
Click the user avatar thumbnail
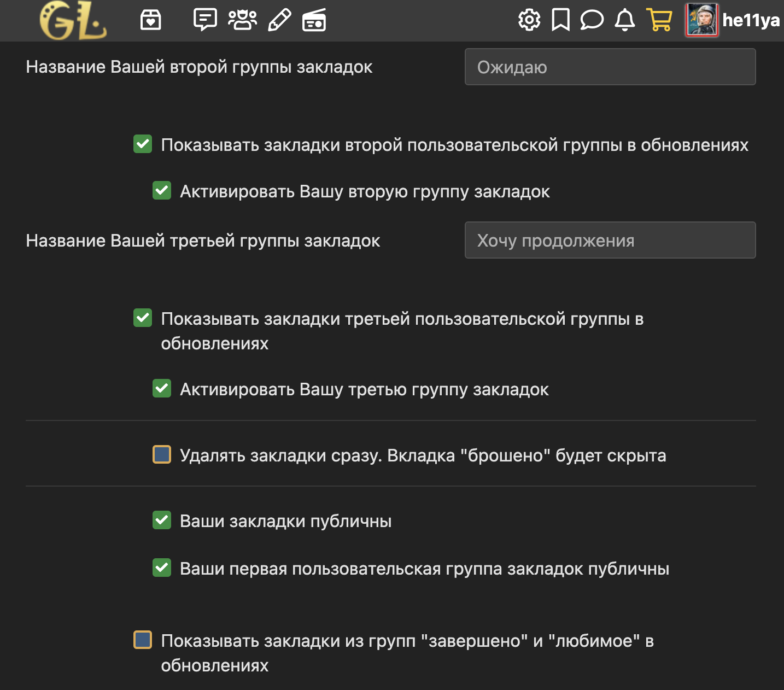pos(701,21)
